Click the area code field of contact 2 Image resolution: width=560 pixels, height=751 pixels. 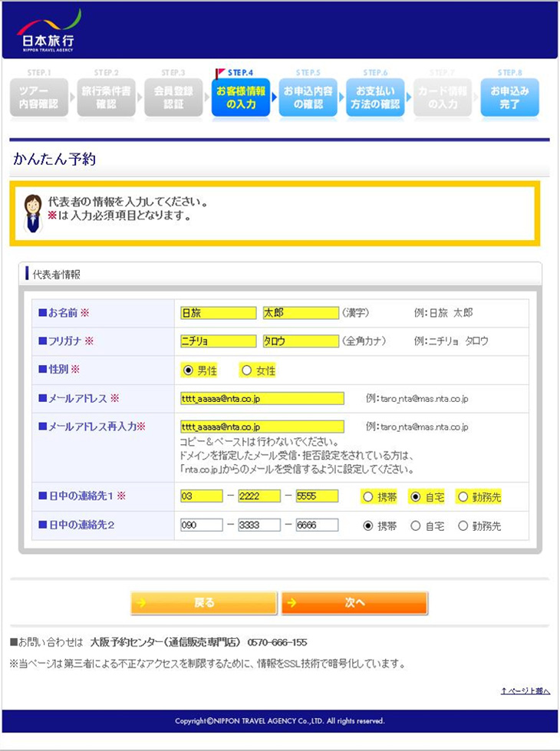[201, 525]
